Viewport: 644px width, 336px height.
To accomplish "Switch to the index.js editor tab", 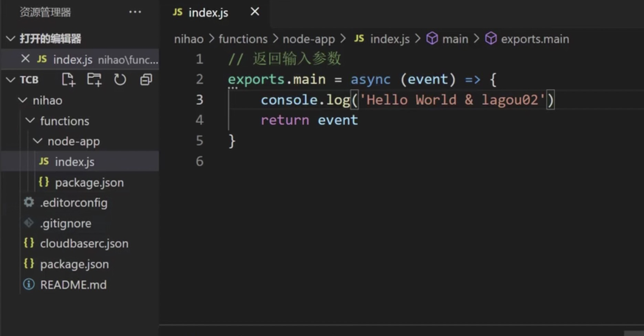I will (208, 12).
